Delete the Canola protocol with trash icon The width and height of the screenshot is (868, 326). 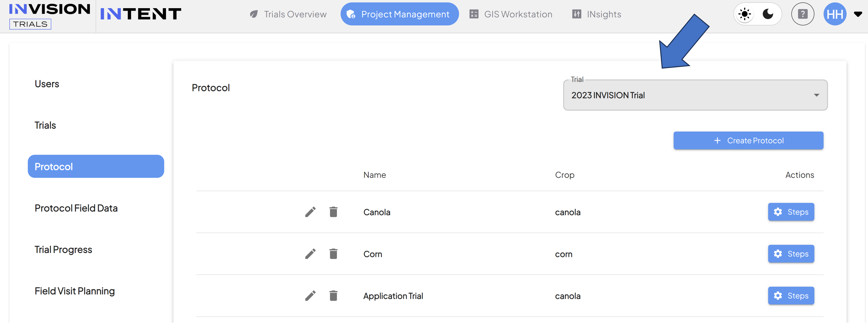(333, 212)
